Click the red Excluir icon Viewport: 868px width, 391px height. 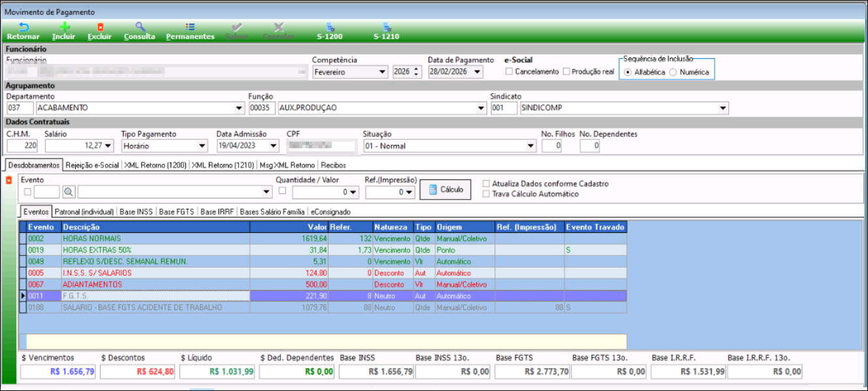pyautogui.click(x=100, y=27)
